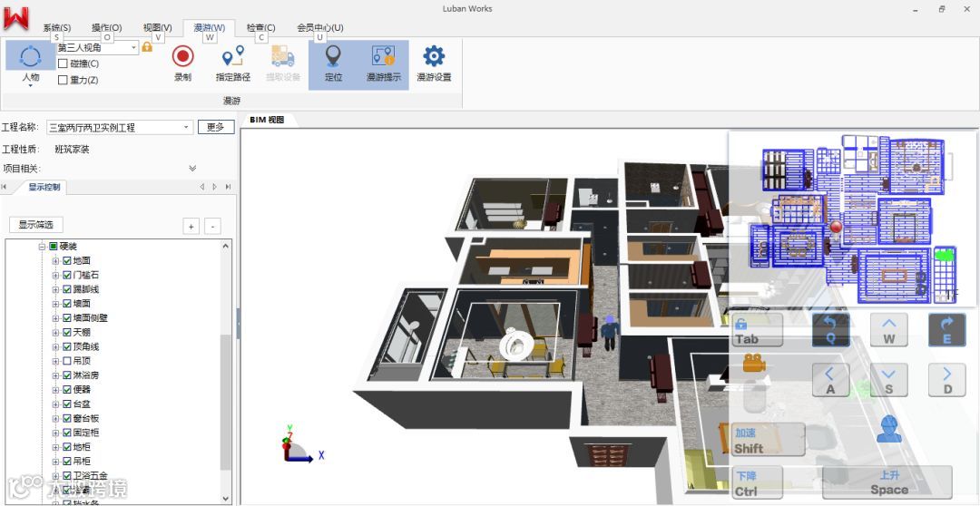Image resolution: width=980 pixels, height=506 pixels.
Task: Expand the 窗台板 tree node
Action: [x=55, y=419]
